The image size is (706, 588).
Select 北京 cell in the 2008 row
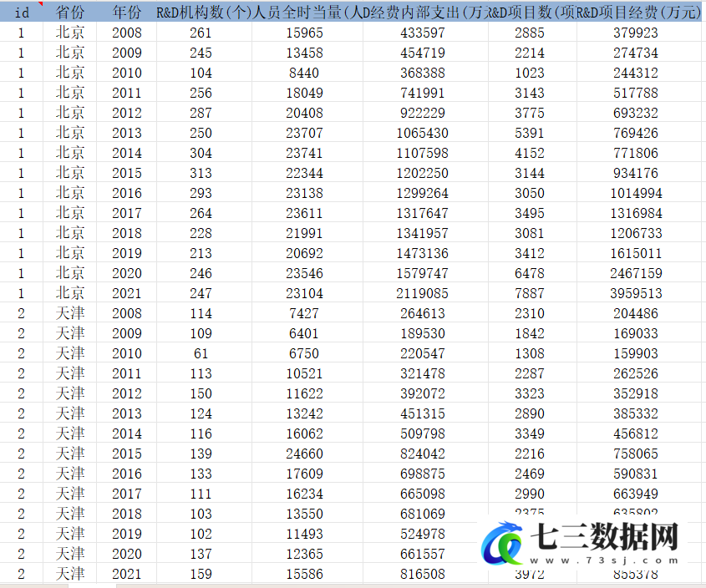[x=70, y=33]
